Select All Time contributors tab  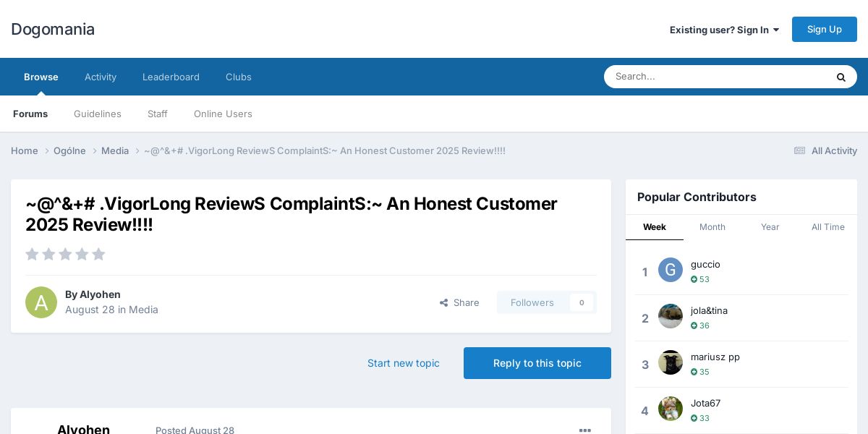point(828,227)
